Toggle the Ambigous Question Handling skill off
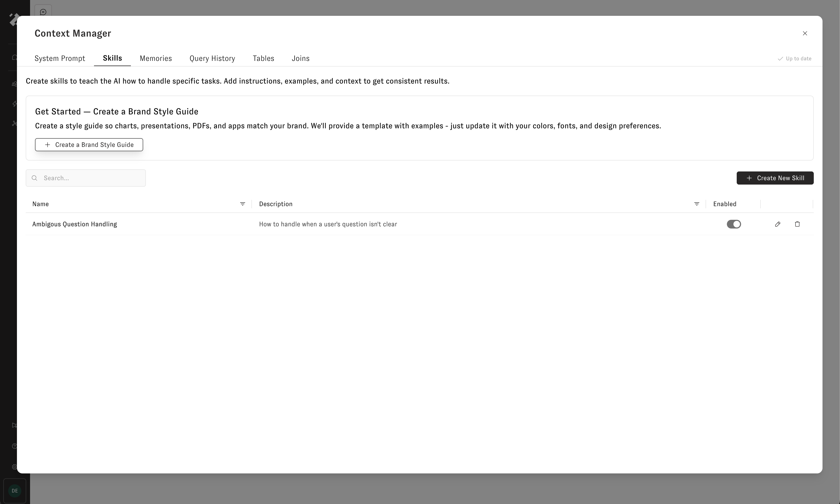 pos(734,224)
